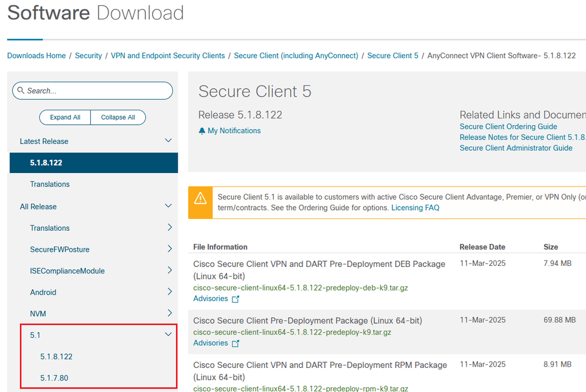This screenshot has width=586, height=392.
Task: Open Release Notes for Secure Client link
Action: pyautogui.click(x=523, y=137)
